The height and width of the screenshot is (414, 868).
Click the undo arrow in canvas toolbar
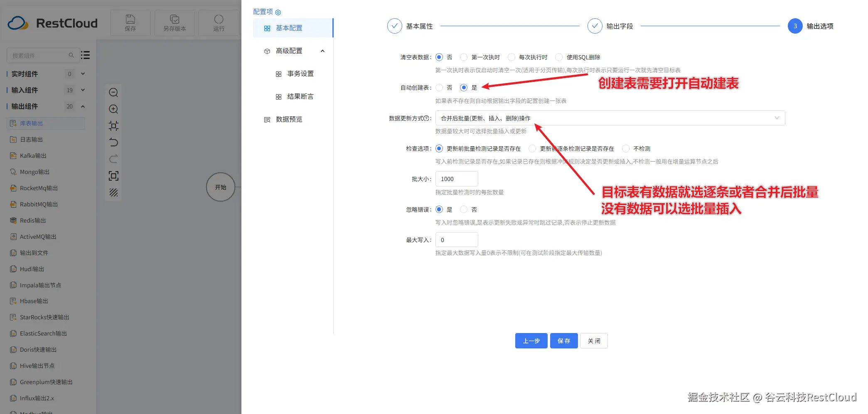[113, 142]
